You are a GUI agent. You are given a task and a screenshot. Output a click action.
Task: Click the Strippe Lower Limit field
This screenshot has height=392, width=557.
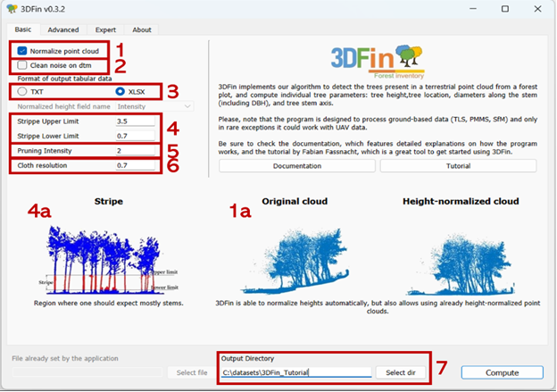point(136,136)
